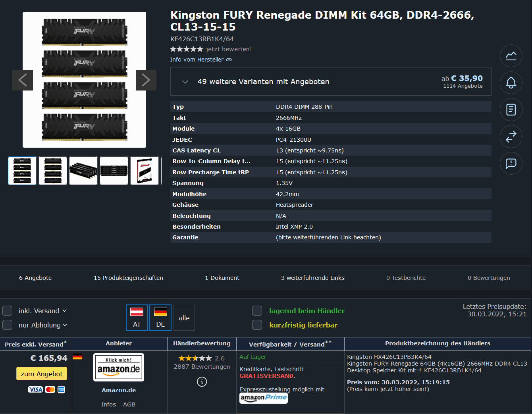Open the 1 Dokument tab

(222, 278)
